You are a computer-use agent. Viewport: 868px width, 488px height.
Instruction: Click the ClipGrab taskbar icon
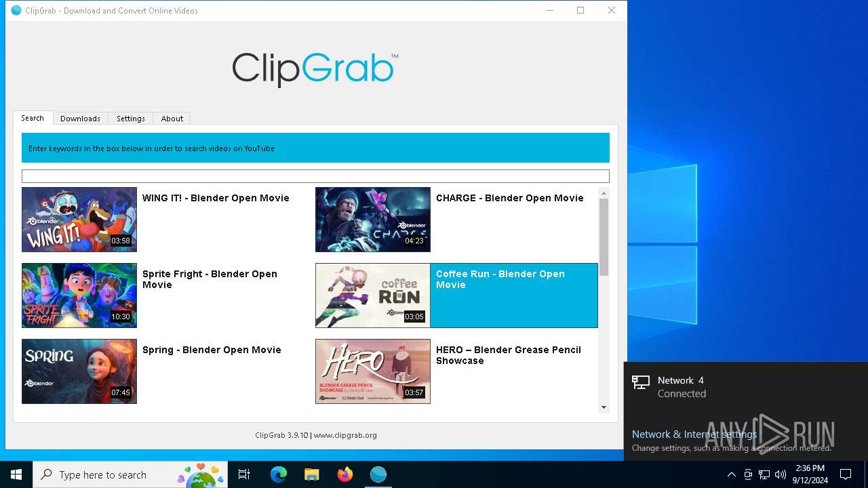378,474
